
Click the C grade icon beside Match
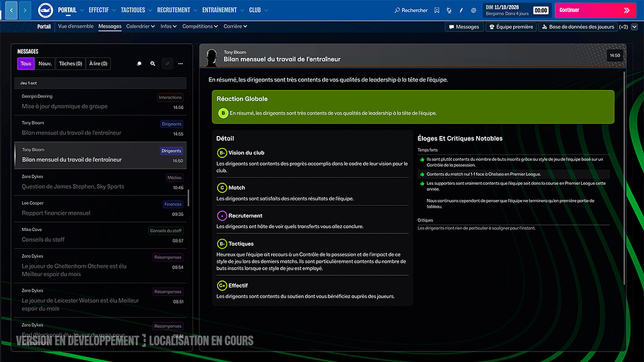pyautogui.click(x=222, y=188)
